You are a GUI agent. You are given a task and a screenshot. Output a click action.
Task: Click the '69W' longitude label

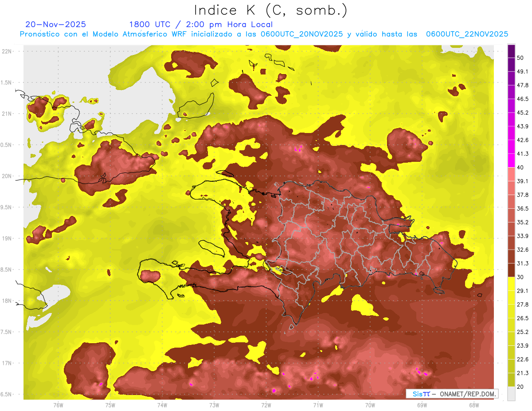422,405
